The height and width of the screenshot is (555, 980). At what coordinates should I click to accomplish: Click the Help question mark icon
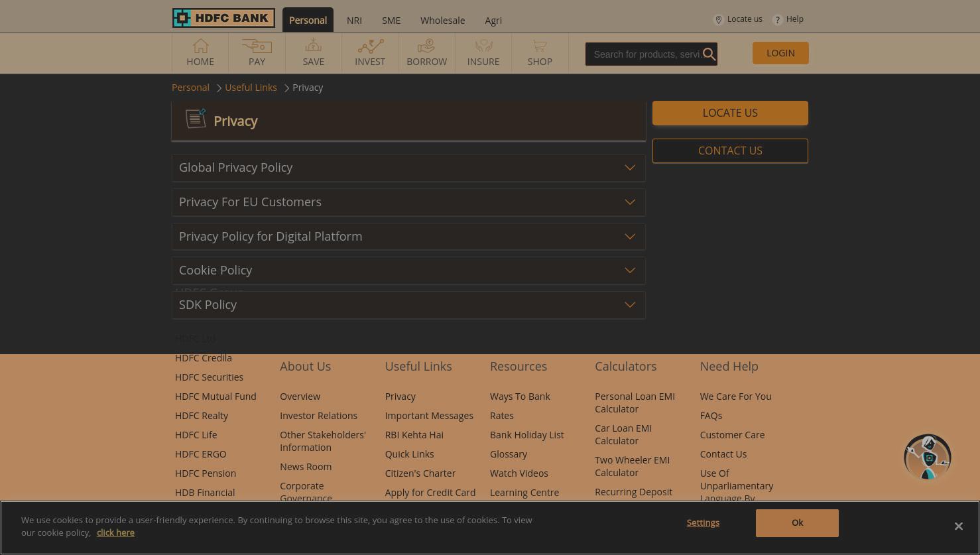click(x=777, y=20)
